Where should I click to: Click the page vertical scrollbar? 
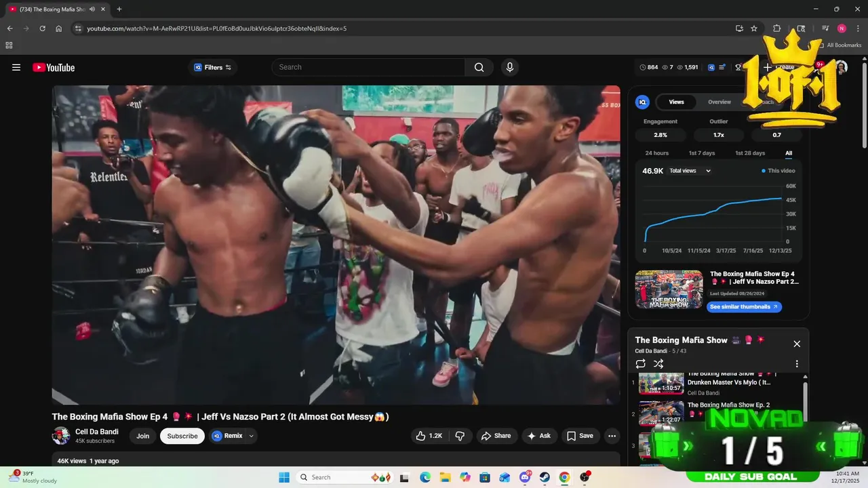click(x=864, y=105)
